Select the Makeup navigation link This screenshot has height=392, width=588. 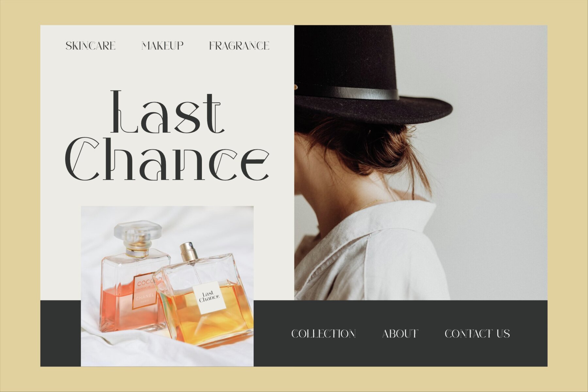[162, 46]
